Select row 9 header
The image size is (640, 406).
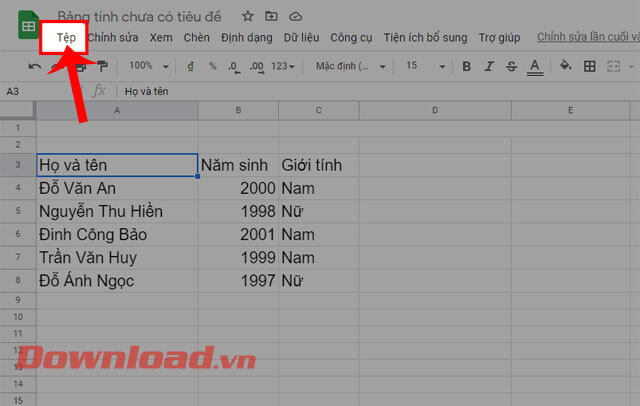18,300
